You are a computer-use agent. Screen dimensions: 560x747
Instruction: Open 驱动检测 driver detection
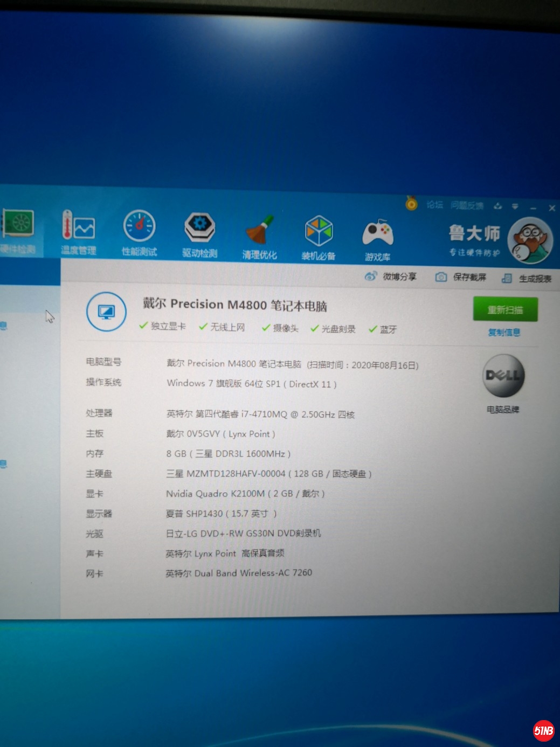pyautogui.click(x=199, y=234)
